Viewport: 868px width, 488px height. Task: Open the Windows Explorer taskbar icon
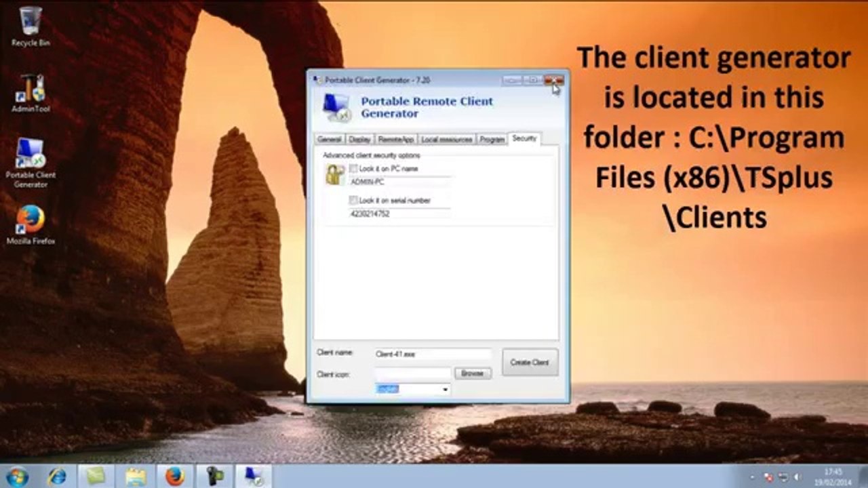(x=136, y=476)
